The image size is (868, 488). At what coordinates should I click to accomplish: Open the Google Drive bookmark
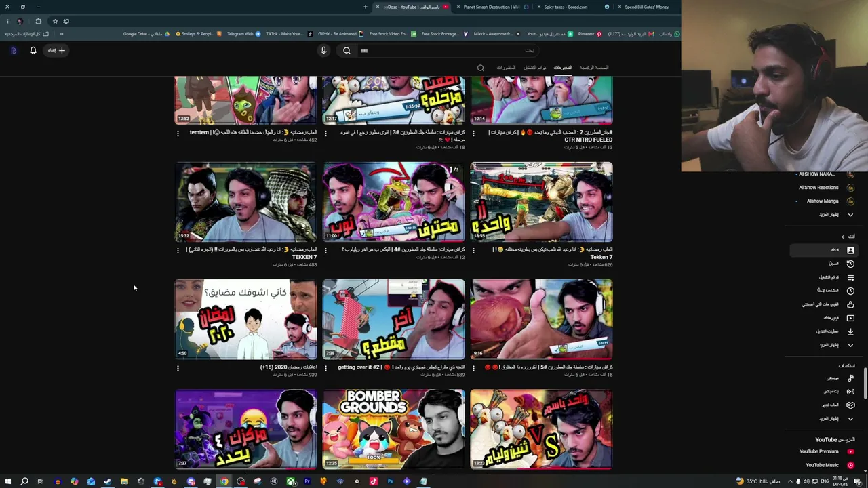146,34
